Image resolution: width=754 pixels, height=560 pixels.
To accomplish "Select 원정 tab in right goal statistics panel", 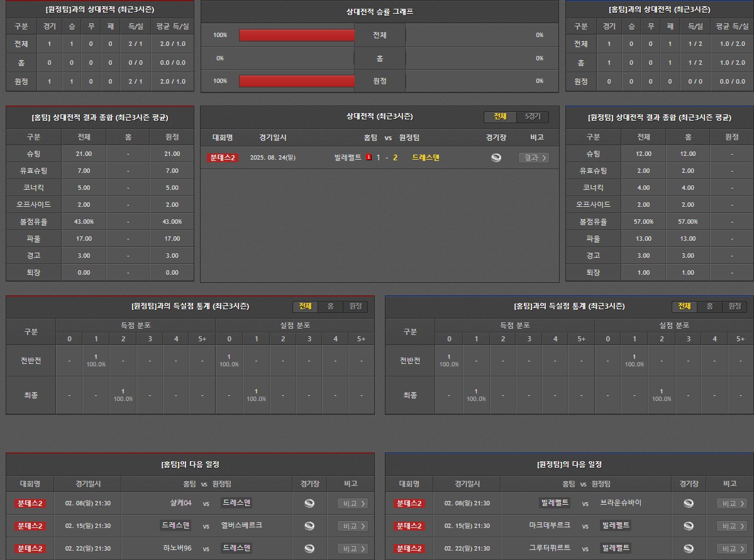I will pos(735,307).
